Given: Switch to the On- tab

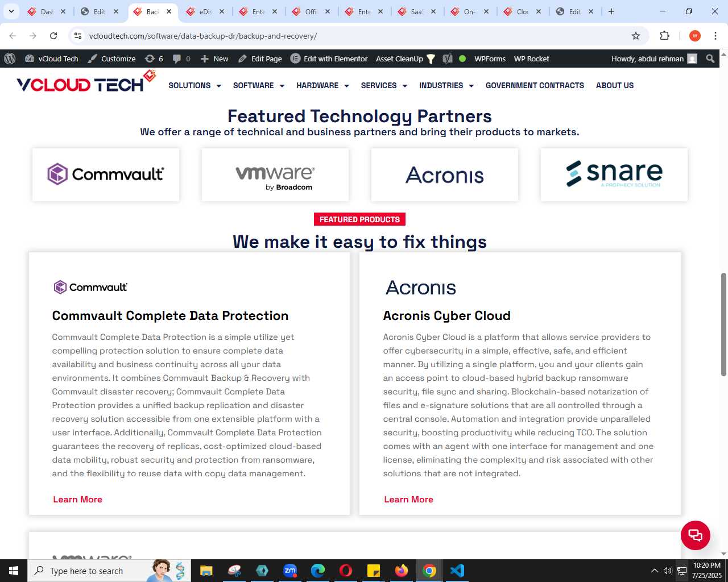Looking at the screenshot, I should click(x=470, y=11).
